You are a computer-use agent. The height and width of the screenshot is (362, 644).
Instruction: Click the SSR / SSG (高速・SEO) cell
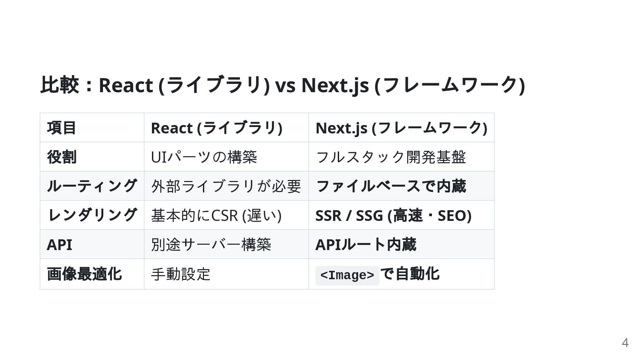[x=393, y=215]
